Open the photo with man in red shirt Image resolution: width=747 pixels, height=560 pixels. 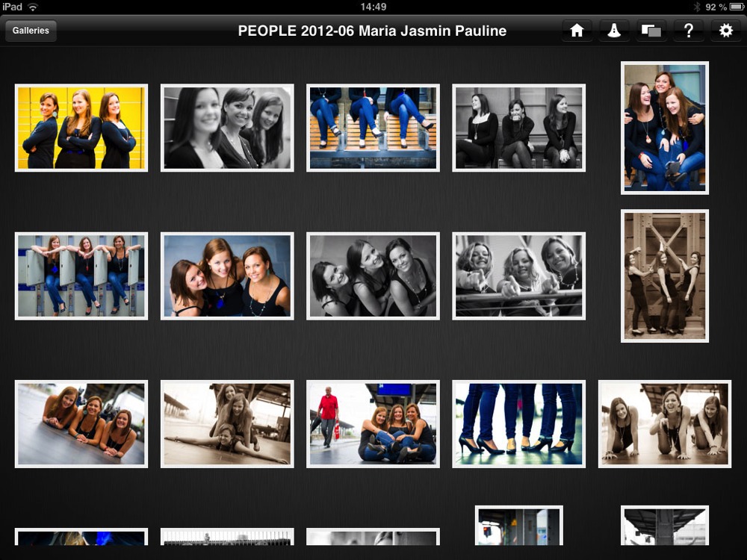point(373,424)
